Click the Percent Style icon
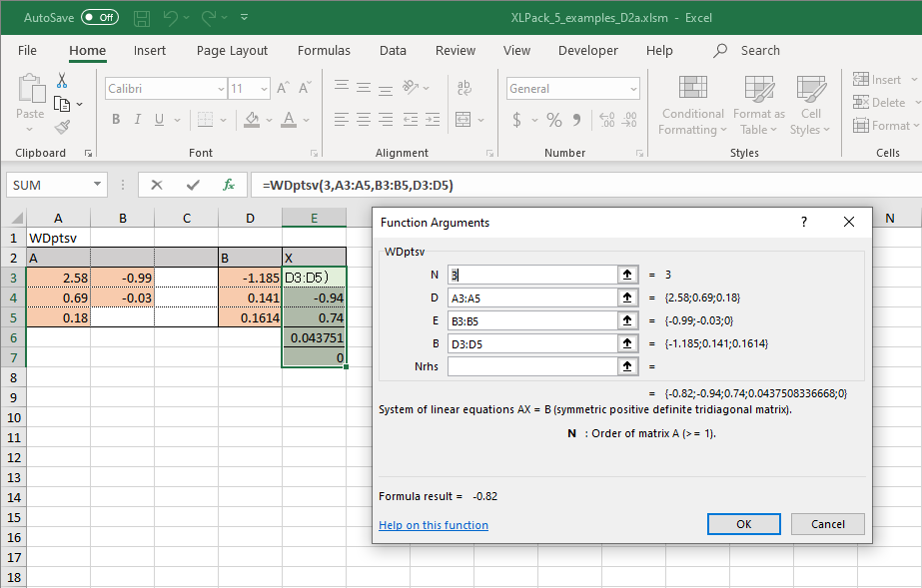This screenshot has width=922, height=588. 554,120
